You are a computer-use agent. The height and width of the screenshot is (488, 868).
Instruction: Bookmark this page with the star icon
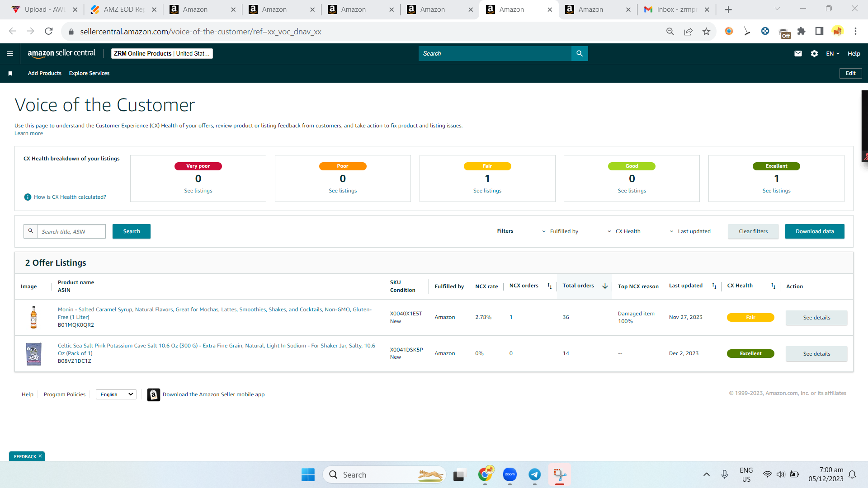(x=706, y=31)
